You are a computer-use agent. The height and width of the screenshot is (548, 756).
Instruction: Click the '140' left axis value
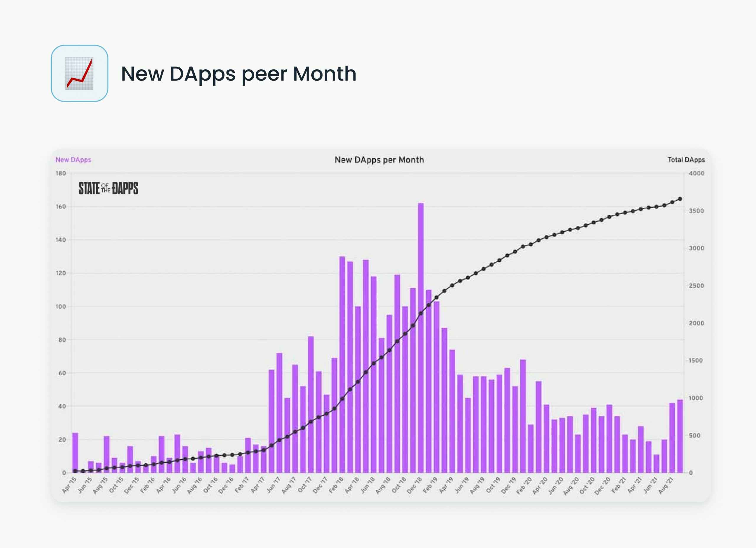(61, 240)
